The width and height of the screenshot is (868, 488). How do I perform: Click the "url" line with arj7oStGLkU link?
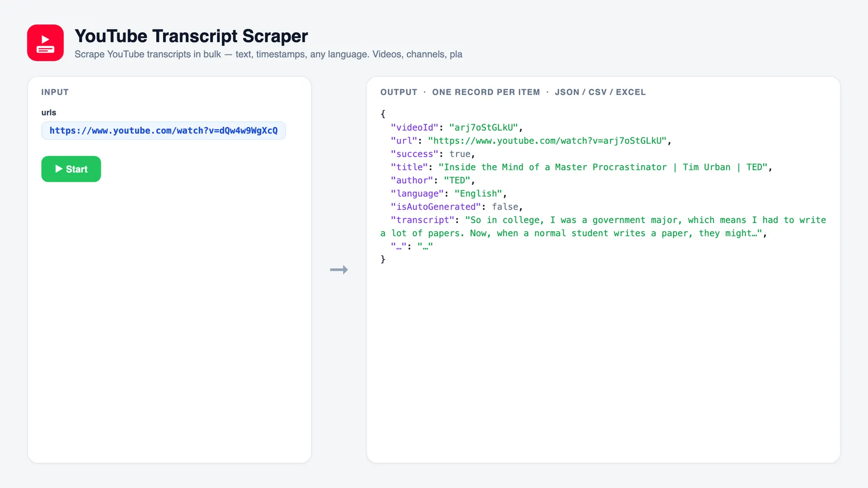(531, 141)
